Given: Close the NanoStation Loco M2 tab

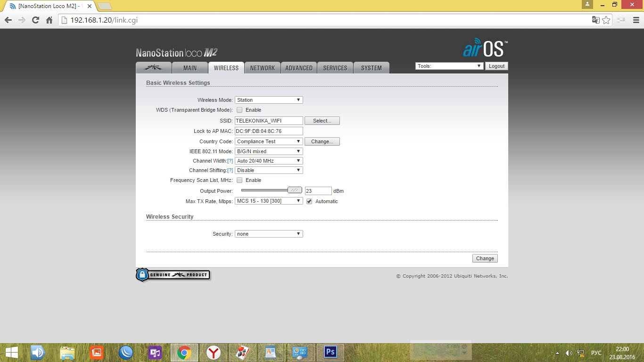Looking at the screenshot, I should (90, 6).
